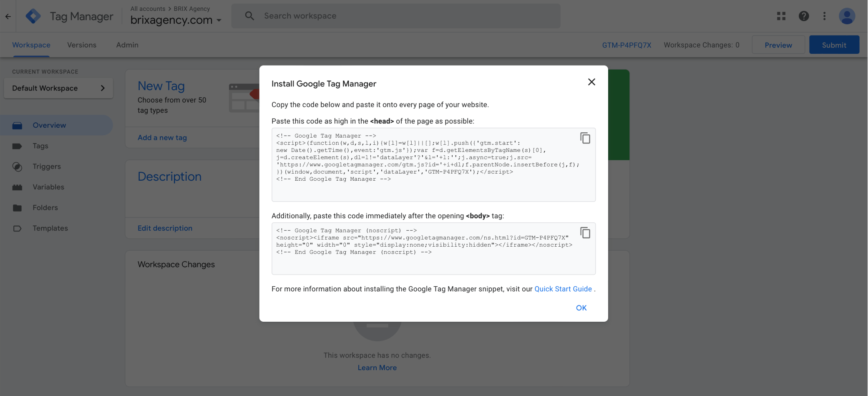Open the Help question mark icon
The width and height of the screenshot is (868, 396).
pyautogui.click(x=804, y=16)
